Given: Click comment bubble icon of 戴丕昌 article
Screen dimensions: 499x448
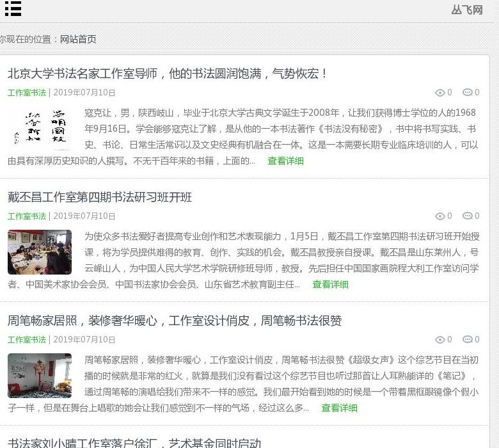Looking at the screenshot, I should [467, 216].
